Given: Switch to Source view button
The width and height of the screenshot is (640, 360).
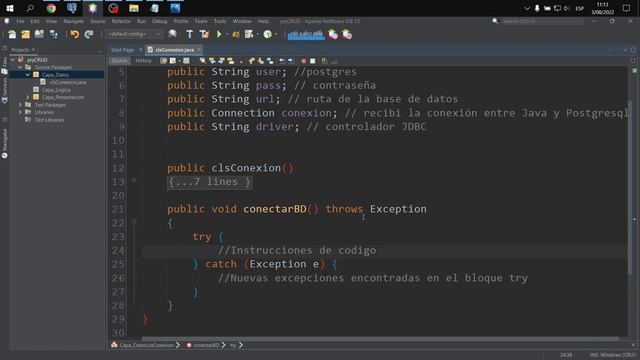Looking at the screenshot, I should click(x=119, y=61).
